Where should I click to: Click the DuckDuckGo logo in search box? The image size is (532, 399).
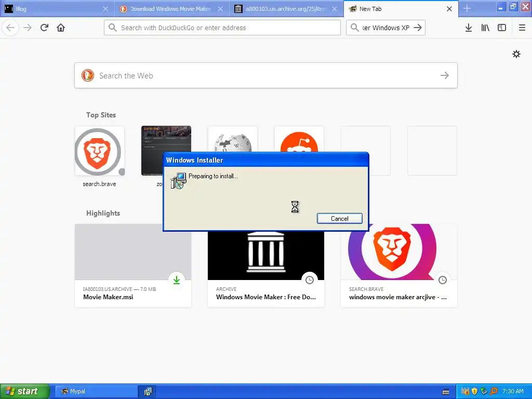[87, 75]
